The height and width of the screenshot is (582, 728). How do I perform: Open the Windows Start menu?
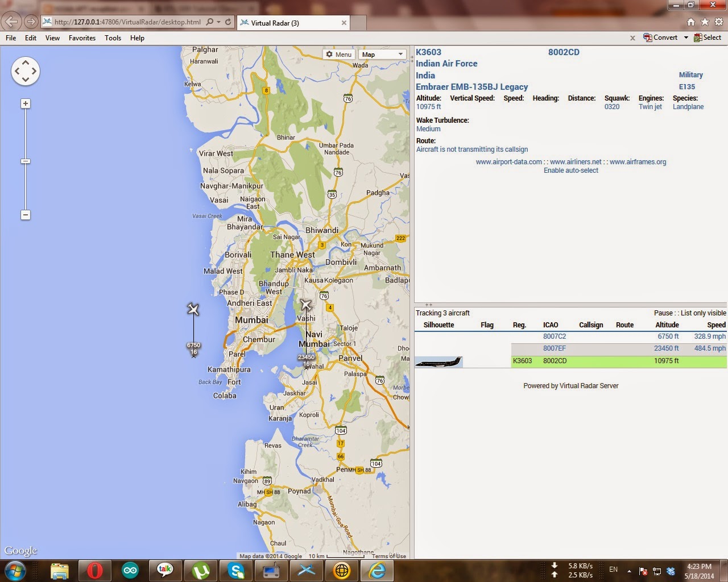click(x=15, y=570)
